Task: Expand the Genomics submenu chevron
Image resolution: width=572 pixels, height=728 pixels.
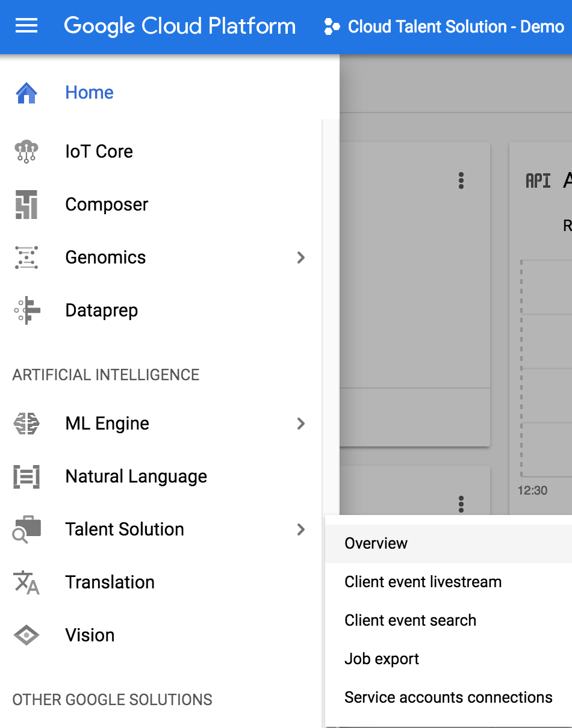Action: pyautogui.click(x=301, y=258)
